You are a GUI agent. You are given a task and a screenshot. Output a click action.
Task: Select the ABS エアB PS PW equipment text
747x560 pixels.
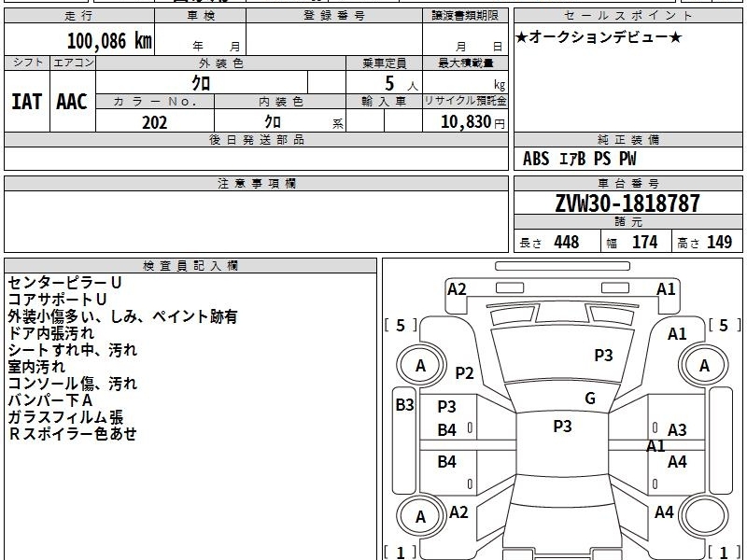579,159
